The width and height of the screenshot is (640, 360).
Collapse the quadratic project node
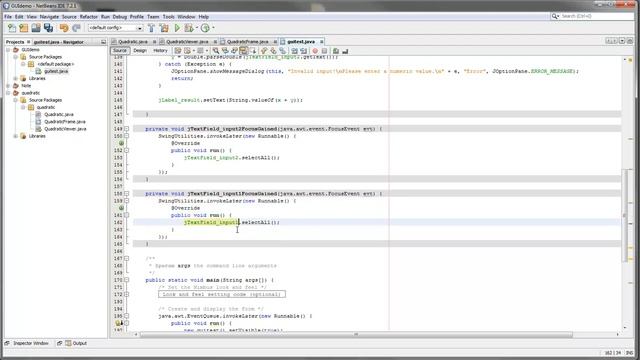(x=8, y=93)
